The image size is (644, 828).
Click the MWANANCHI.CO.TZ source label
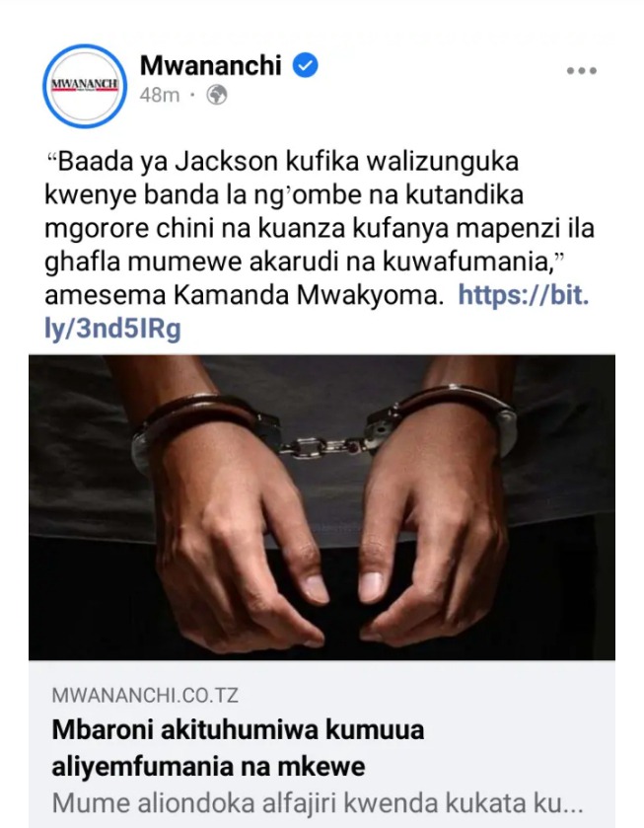(145, 696)
